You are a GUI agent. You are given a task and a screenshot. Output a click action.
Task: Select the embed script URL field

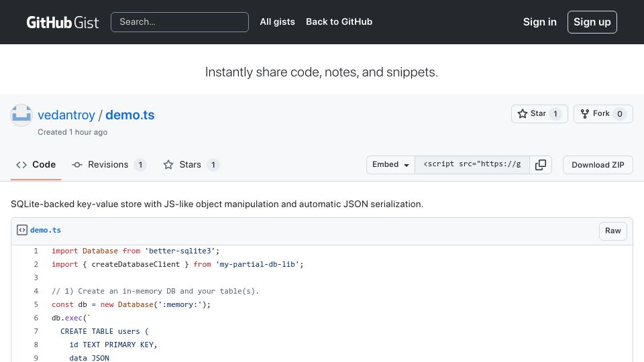472,165
